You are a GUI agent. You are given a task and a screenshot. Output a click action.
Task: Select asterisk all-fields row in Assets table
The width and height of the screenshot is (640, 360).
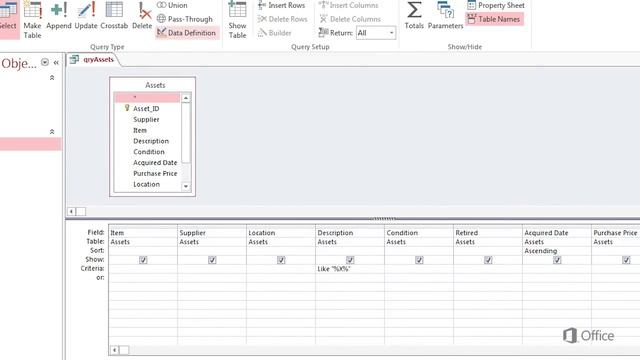point(147,98)
